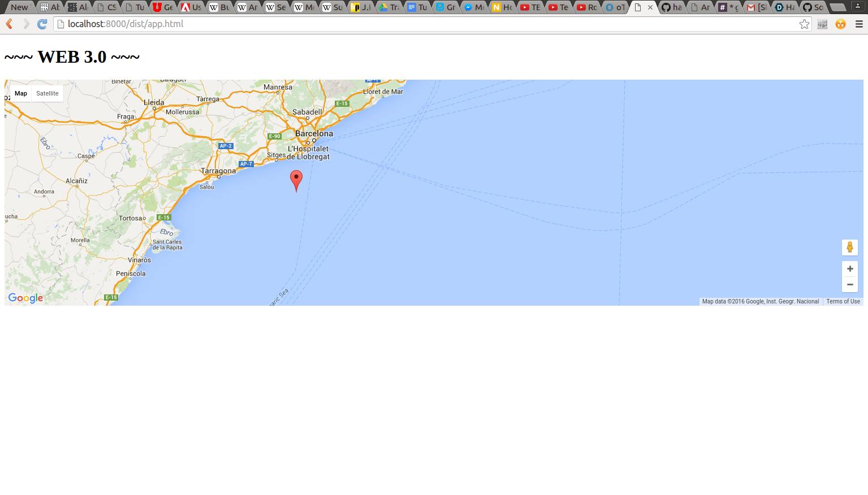Click the Barcelona label on map
The height and width of the screenshot is (495, 868).
(x=314, y=134)
